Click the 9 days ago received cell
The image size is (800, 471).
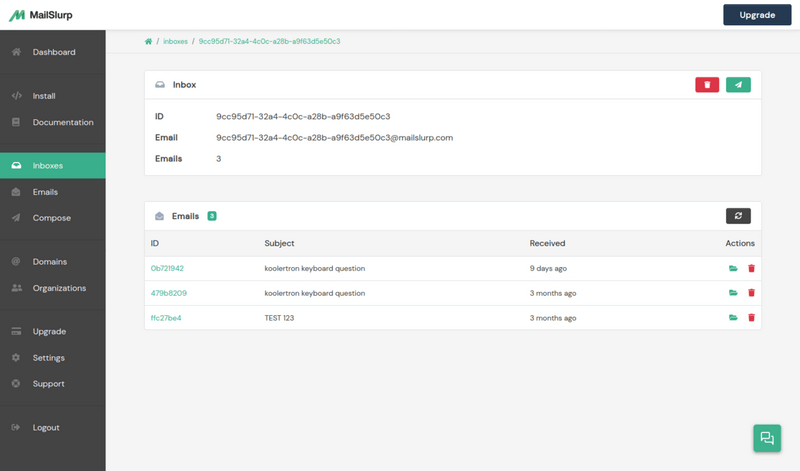click(x=548, y=268)
